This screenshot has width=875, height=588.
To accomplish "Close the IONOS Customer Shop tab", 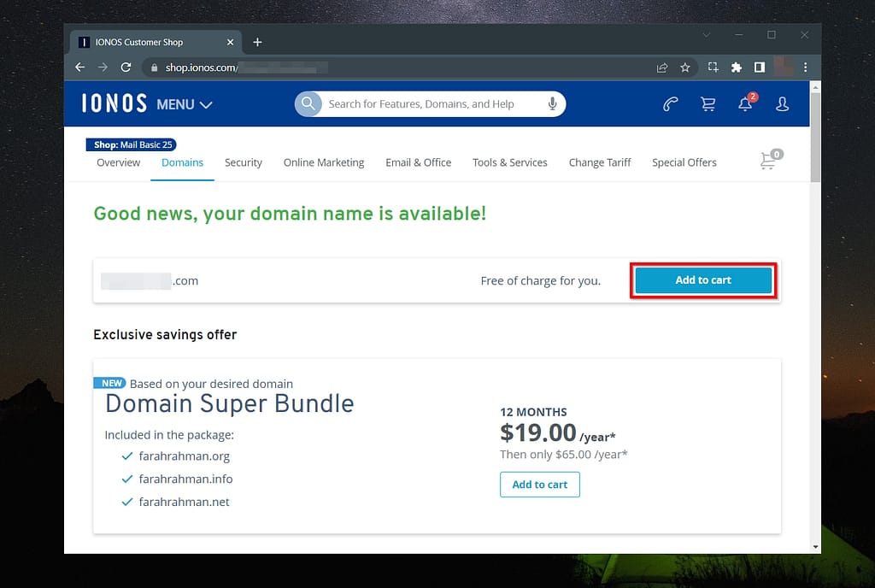I will [x=231, y=43].
